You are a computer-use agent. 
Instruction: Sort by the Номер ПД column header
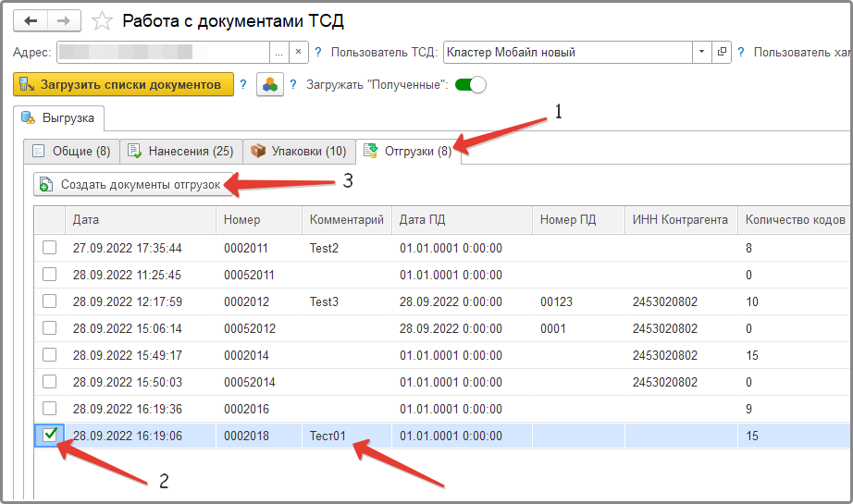[579, 220]
